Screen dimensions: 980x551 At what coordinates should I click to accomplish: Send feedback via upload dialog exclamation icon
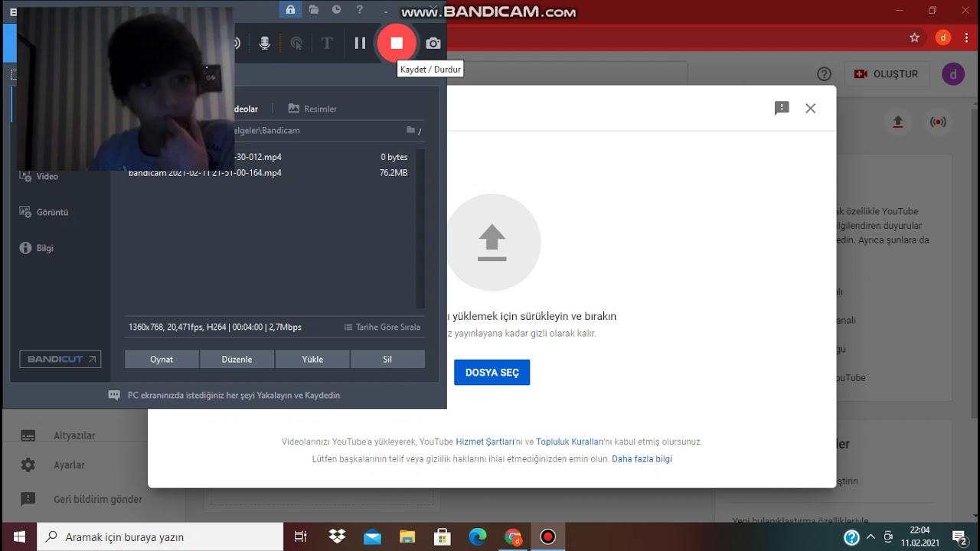782,109
